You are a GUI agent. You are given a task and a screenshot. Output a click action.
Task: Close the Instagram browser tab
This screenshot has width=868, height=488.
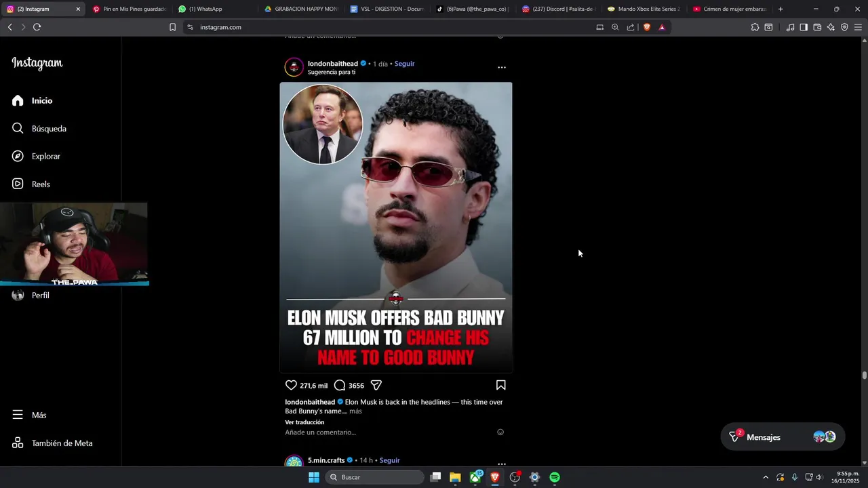click(78, 9)
